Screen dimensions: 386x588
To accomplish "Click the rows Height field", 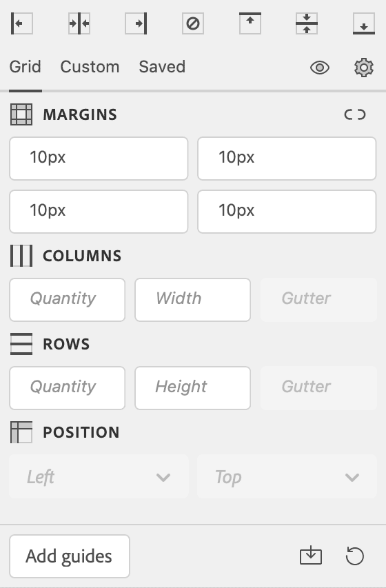I will pos(193,388).
